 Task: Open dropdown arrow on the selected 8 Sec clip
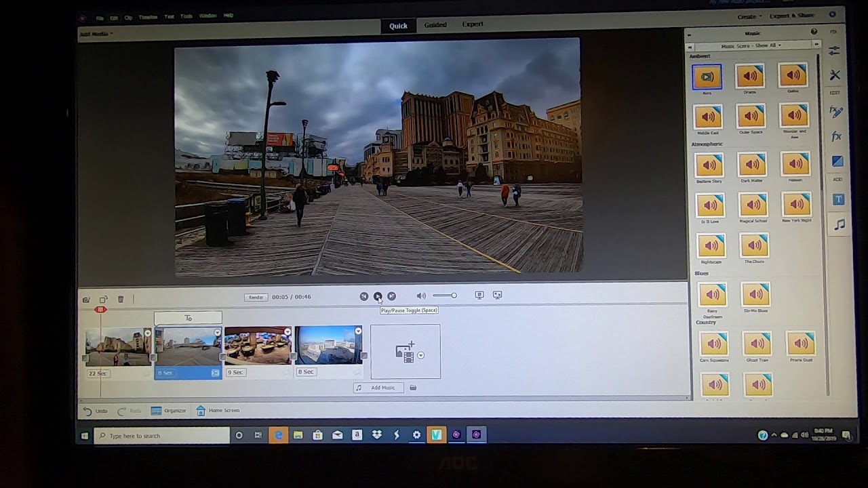[x=217, y=332]
